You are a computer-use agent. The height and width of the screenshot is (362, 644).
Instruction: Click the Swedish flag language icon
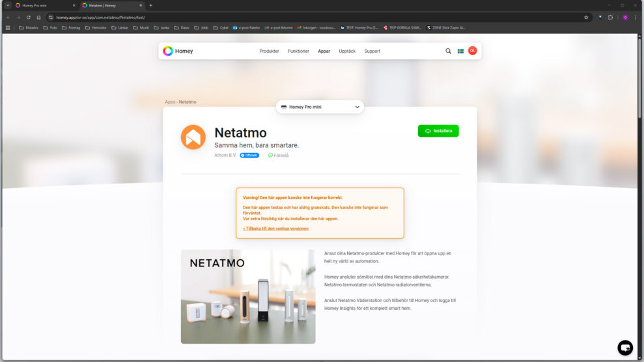tap(460, 51)
